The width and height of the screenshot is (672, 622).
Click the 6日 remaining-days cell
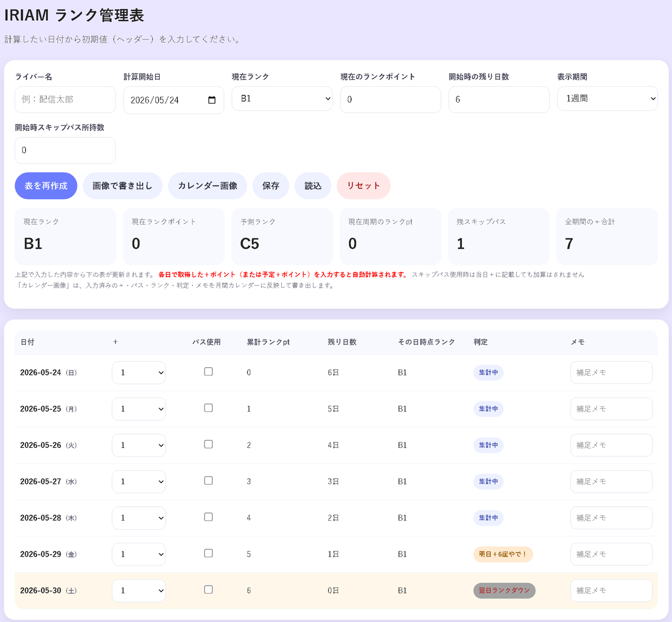pos(333,373)
